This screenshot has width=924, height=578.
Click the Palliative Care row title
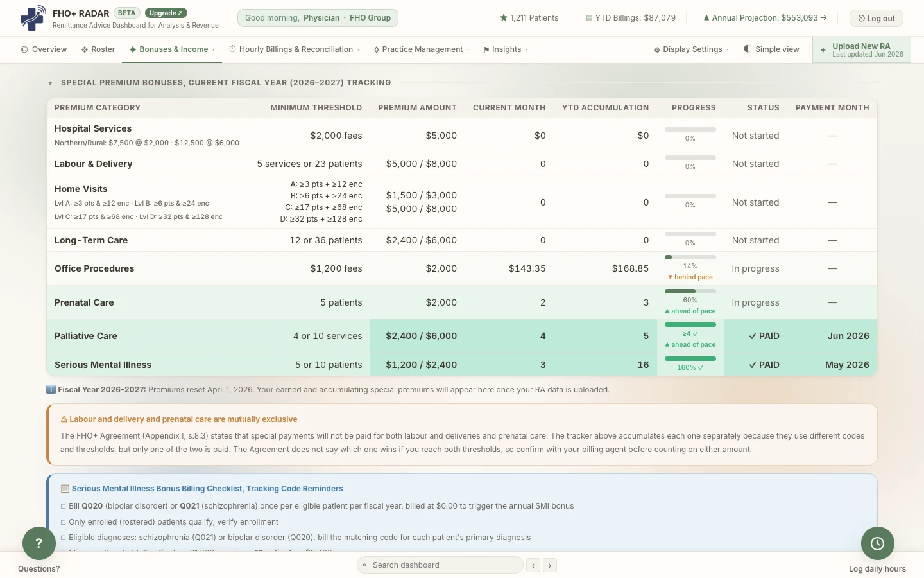(86, 336)
